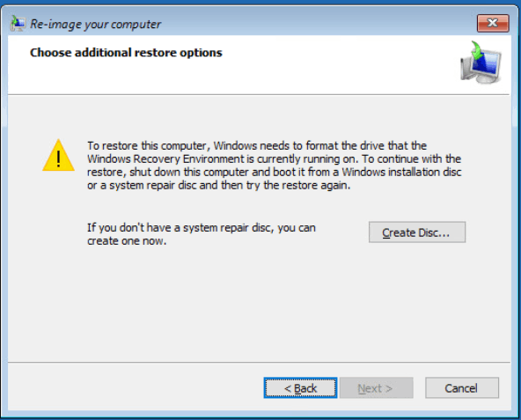Click the 'create one now.' text

pos(127,240)
